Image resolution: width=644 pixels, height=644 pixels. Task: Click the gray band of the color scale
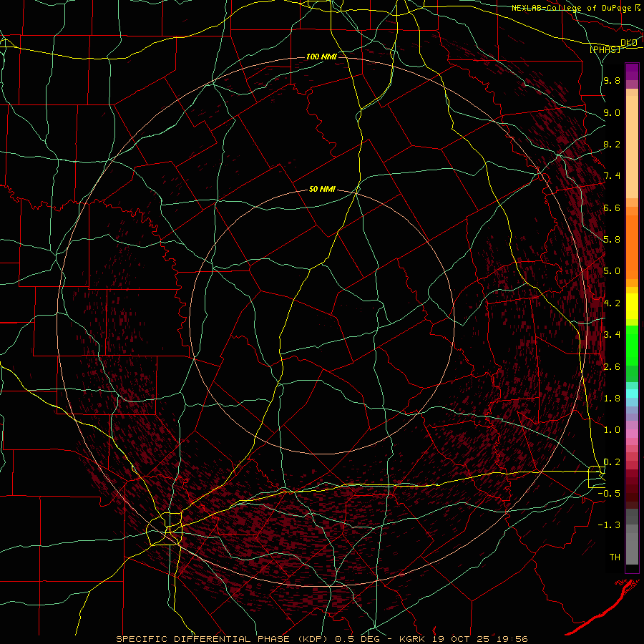632,537
